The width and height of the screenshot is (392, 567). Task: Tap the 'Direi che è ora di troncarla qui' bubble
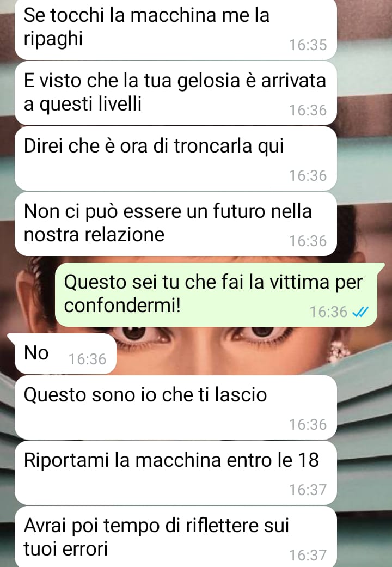176,158
